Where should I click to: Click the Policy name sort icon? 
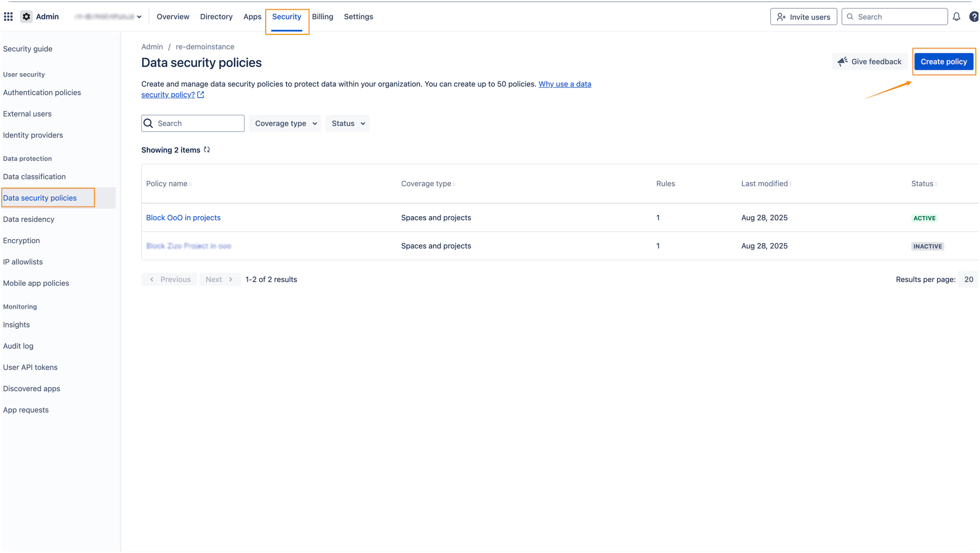[x=190, y=184]
